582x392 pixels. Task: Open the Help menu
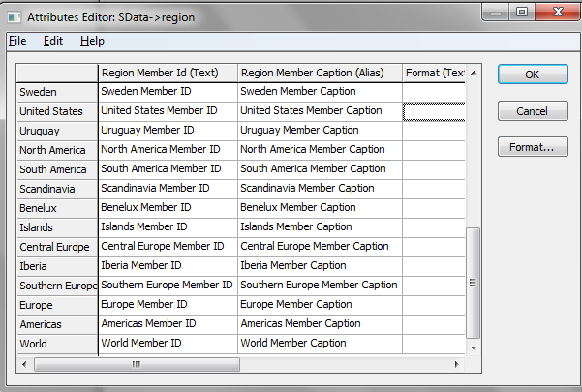[92, 41]
